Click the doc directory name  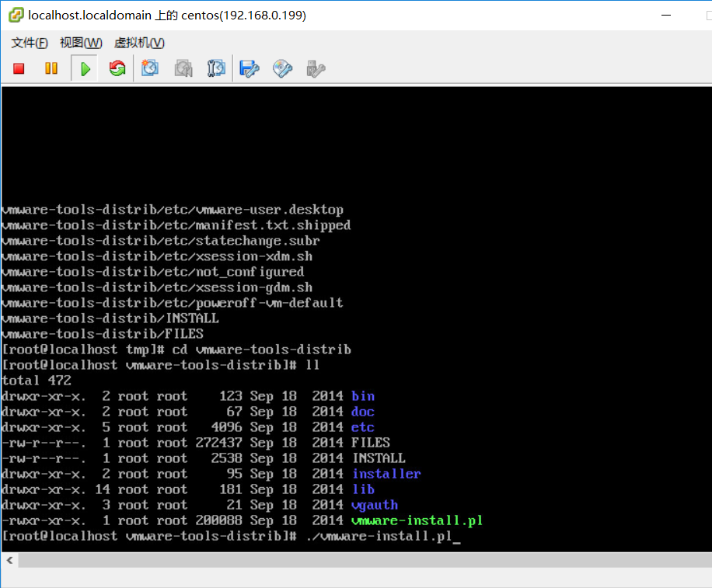pos(363,412)
